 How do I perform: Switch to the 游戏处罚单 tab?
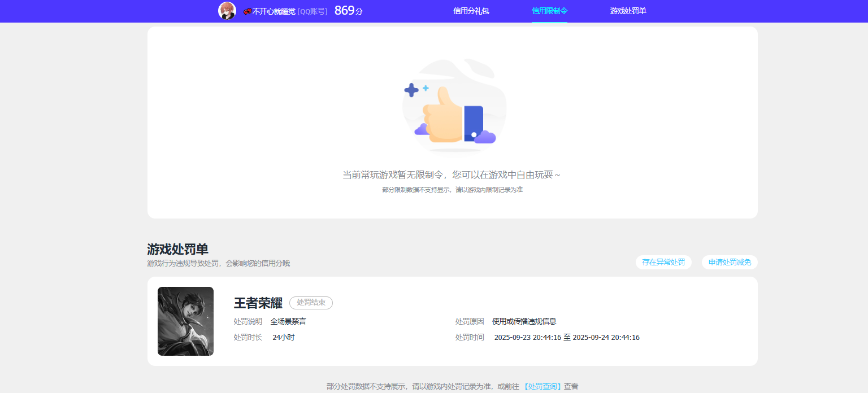(x=628, y=11)
